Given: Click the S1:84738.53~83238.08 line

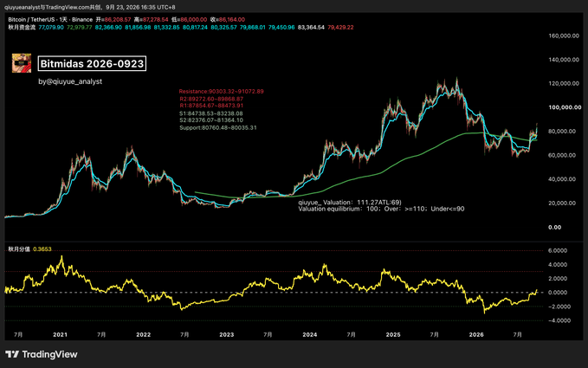Looking at the screenshot, I should tap(211, 113).
